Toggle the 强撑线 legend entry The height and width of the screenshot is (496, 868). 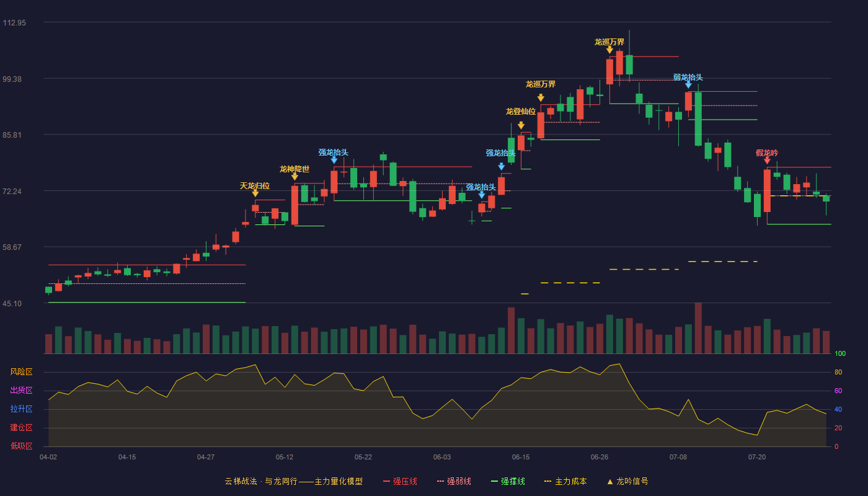coord(508,481)
